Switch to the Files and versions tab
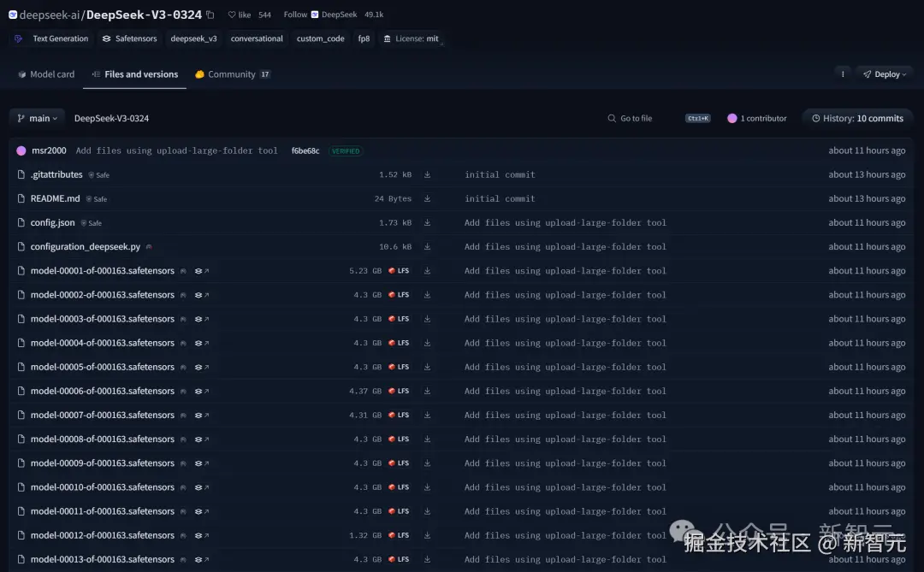 (x=135, y=74)
